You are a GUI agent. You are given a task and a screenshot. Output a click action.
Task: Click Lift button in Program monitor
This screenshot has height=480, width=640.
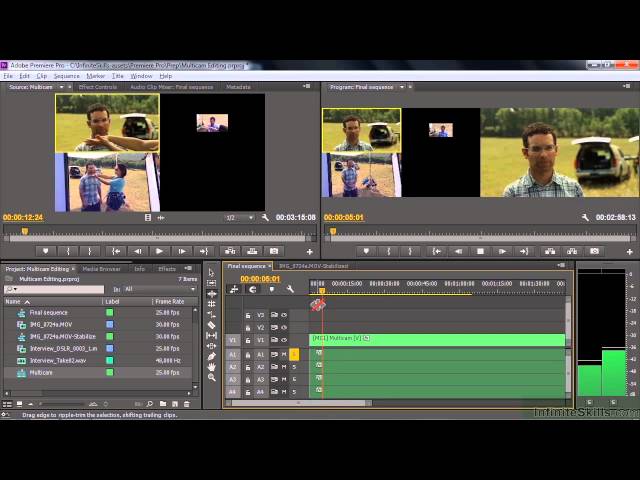tap(550, 251)
